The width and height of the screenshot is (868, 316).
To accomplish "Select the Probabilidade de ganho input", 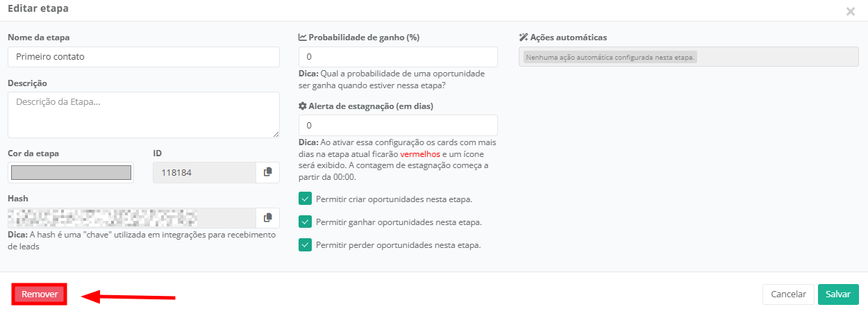I will pos(398,57).
